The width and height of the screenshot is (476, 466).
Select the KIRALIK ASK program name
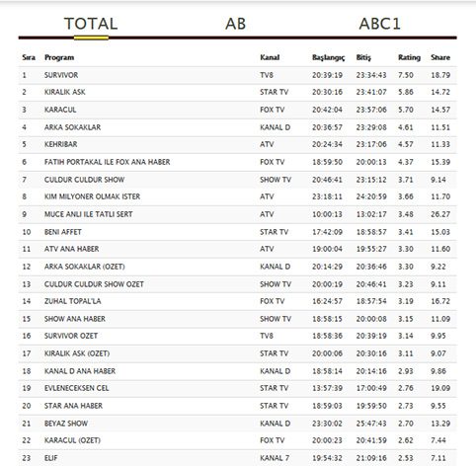pyautogui.click(x=65, y=92)
